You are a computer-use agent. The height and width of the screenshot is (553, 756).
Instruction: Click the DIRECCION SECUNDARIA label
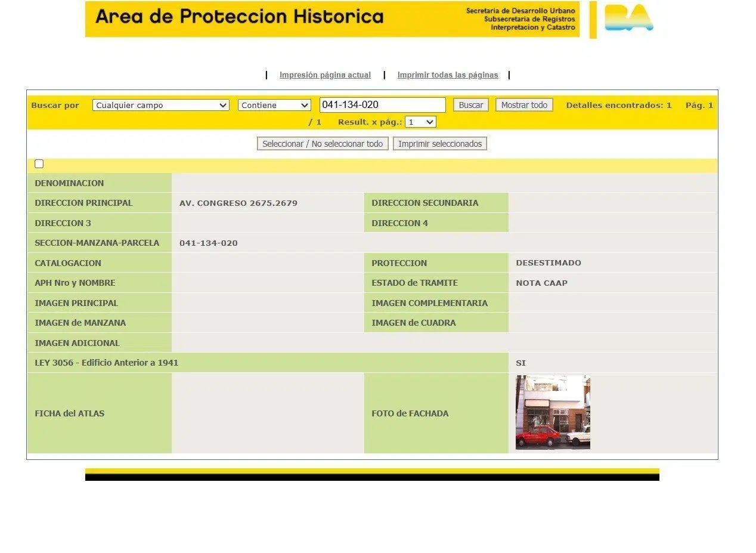(425, 203)
